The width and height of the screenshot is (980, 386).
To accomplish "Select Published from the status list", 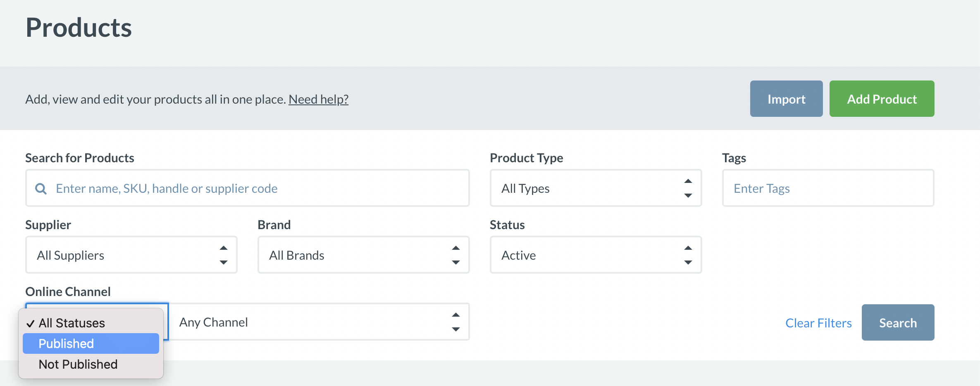I will click(x=91, y=343).
